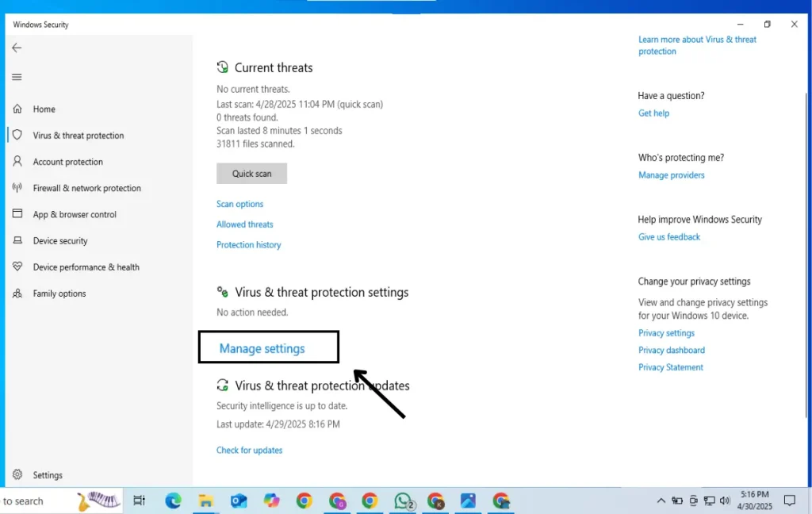Click the back arrow in Windows Security

pos(17,48)
